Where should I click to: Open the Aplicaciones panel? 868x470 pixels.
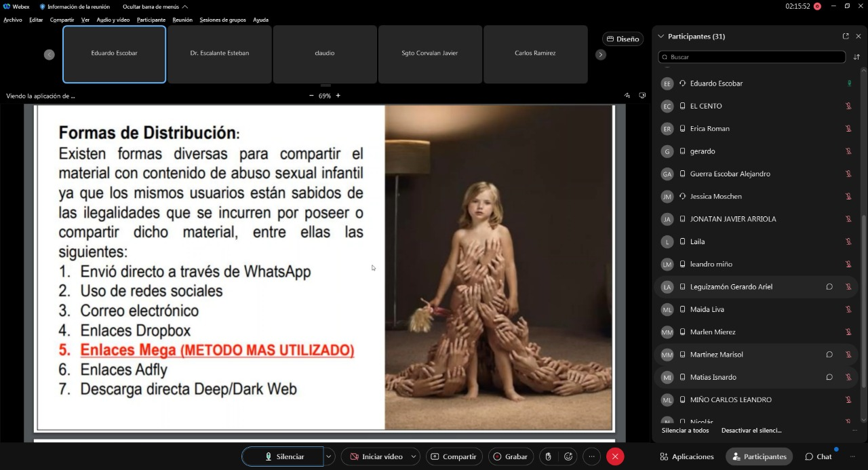tap(687, 456)
